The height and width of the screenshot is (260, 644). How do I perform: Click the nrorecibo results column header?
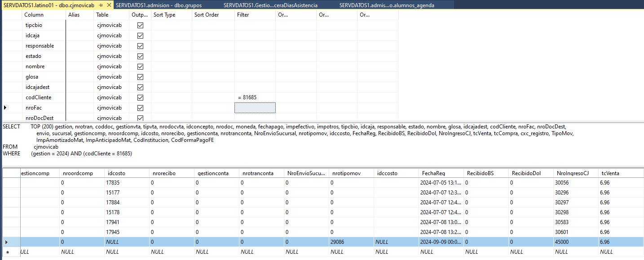pyautogui.click(x=172, y=173)
